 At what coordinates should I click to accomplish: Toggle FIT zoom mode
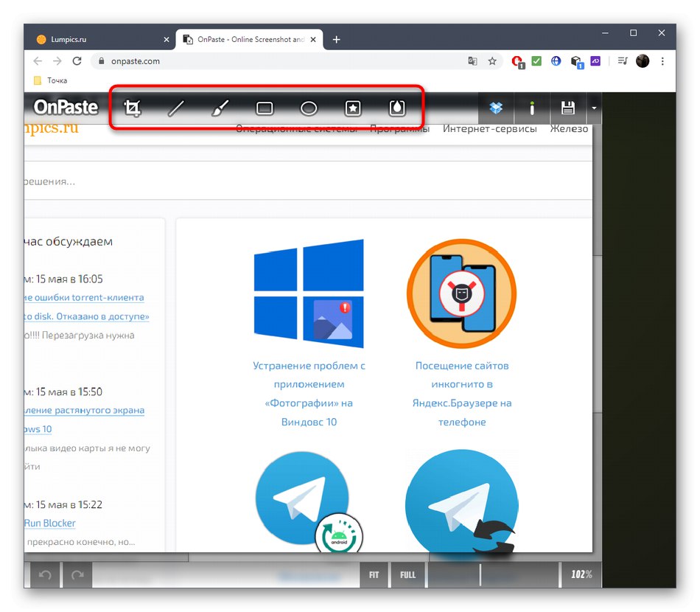coord(374,574)
